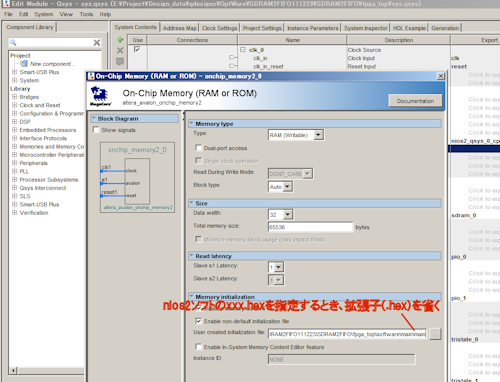Toggle the Show signals checkbox
The width and height of the screenshot is (500, 382).
coord(96,129)
